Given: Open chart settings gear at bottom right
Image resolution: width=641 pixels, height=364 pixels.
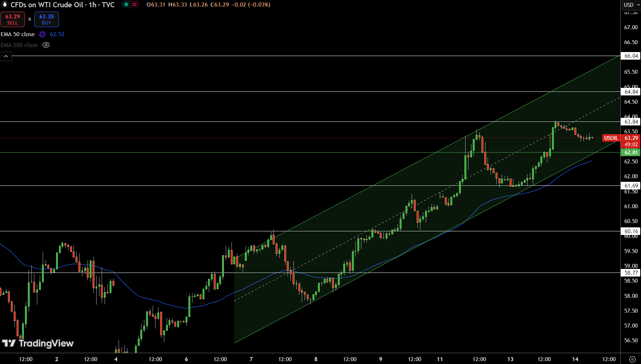Looking at the screenshot, I should 632,359.
